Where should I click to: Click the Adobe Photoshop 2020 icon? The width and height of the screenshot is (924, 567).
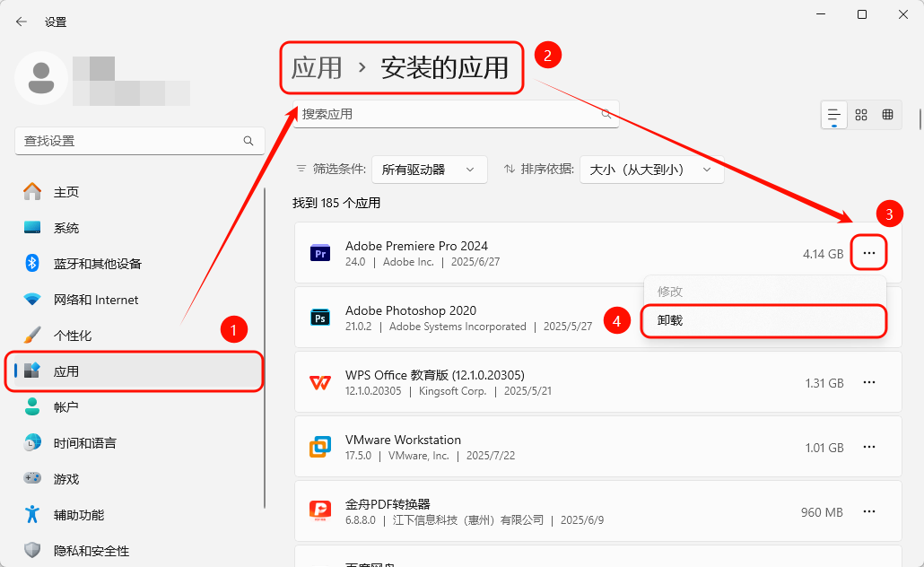pos(320,318)
